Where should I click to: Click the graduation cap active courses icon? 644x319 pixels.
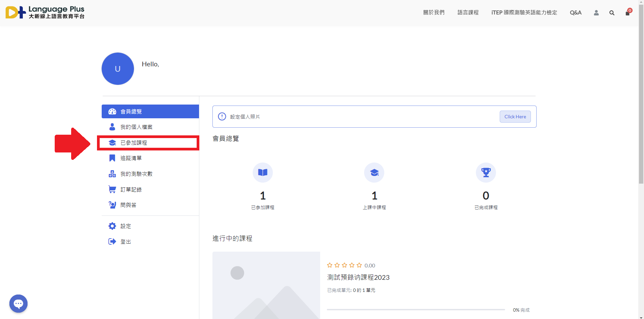click(x=374, y=173)
